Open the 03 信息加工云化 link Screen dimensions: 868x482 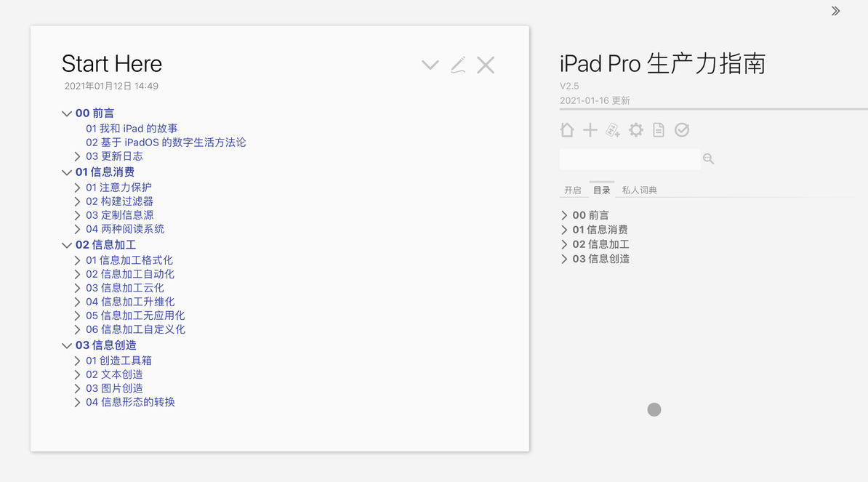125,288
